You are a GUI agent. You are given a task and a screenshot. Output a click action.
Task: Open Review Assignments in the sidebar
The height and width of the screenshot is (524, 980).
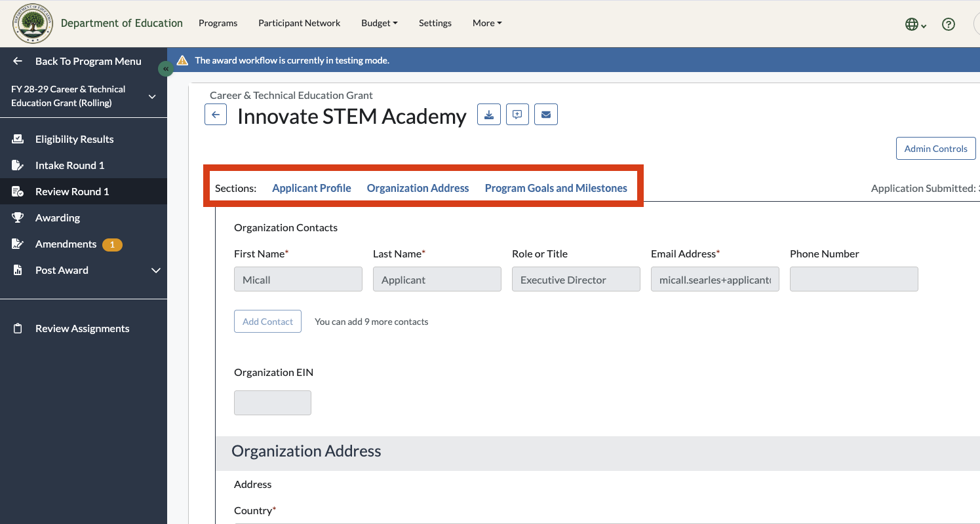coord(83,328)
